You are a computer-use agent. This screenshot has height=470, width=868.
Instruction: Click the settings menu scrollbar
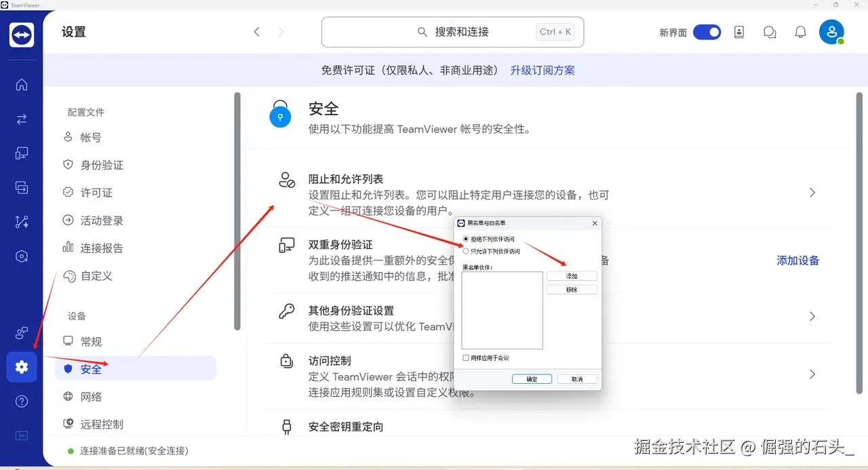(x=237, y=211)
